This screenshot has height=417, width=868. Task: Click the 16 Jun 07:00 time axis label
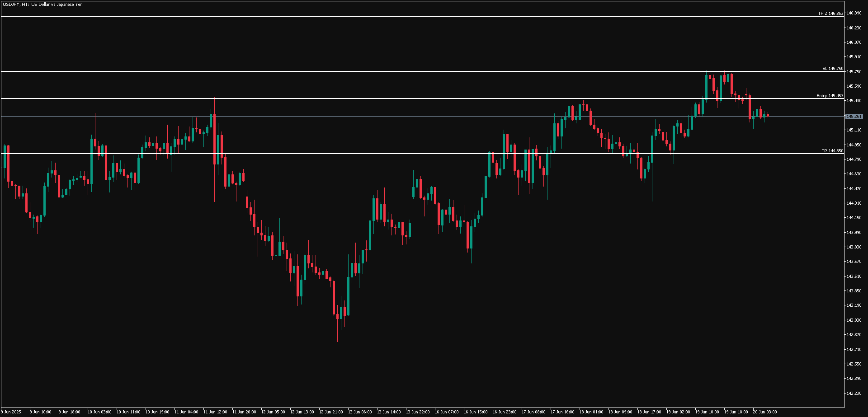point(447,412)
